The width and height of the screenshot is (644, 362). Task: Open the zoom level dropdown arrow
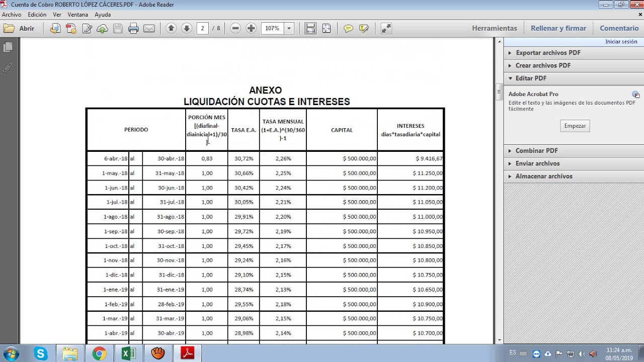pyautogui.click(x=289, y=28)
